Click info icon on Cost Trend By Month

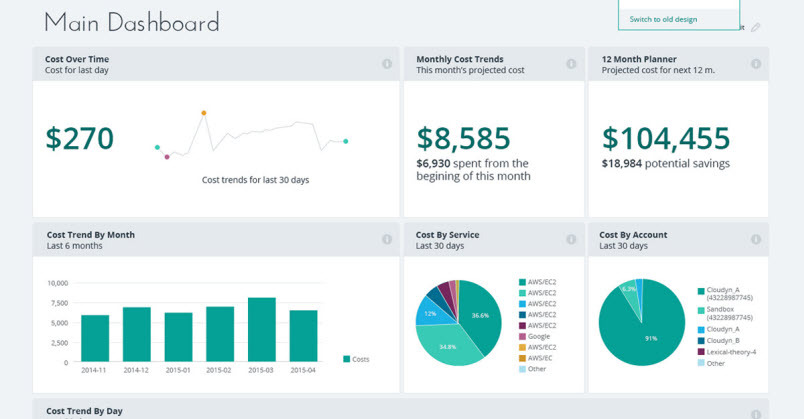click(x=387, y=240)
